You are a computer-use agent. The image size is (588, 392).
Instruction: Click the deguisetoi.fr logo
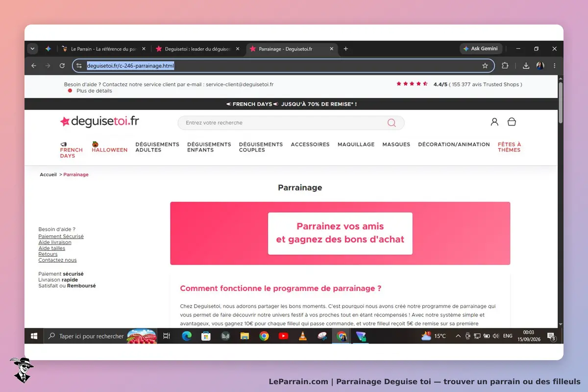tap(99, 121)
